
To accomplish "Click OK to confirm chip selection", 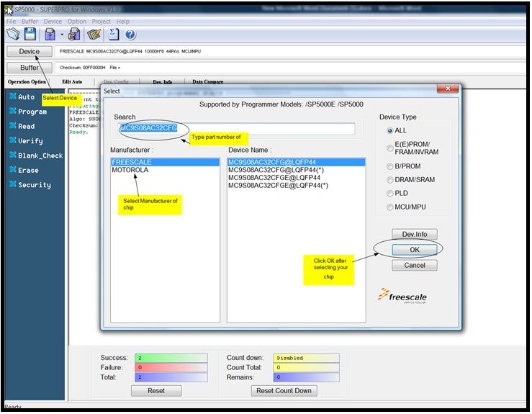I will coord(414,249).
